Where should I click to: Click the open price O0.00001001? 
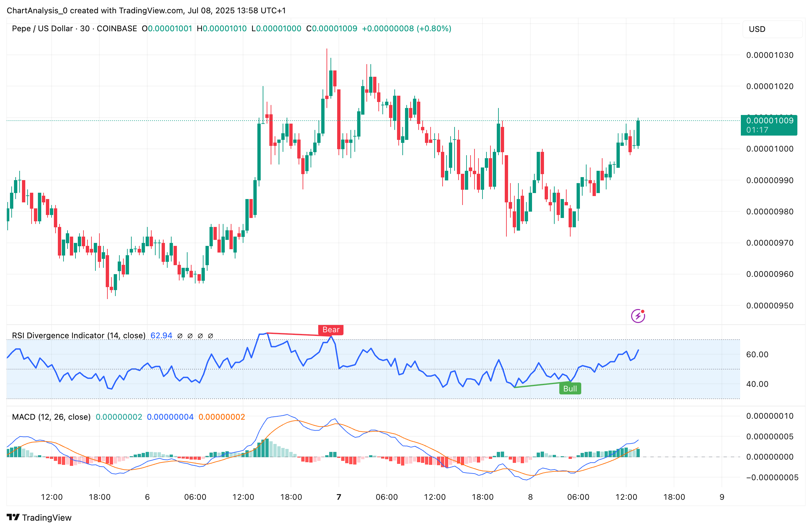[167, 29]
